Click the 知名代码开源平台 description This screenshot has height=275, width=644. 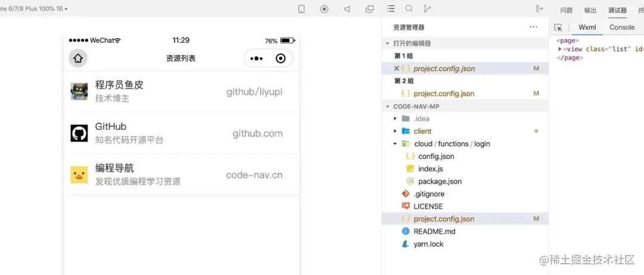coord(129,140)
